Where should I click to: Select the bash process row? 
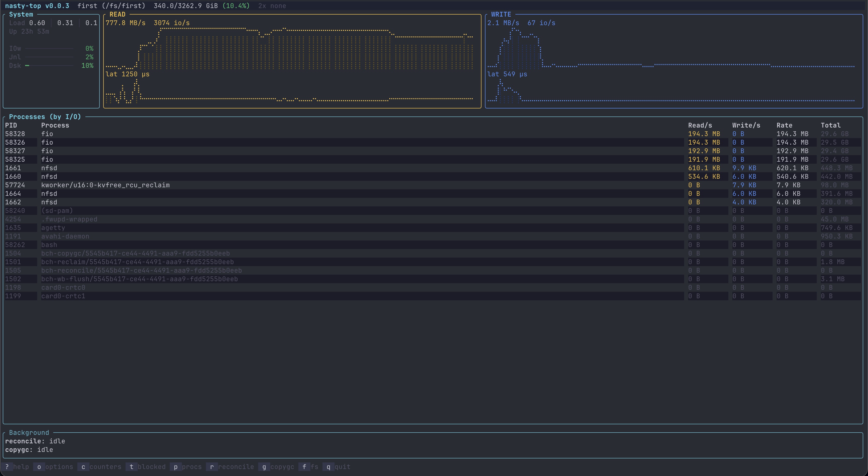433,245
